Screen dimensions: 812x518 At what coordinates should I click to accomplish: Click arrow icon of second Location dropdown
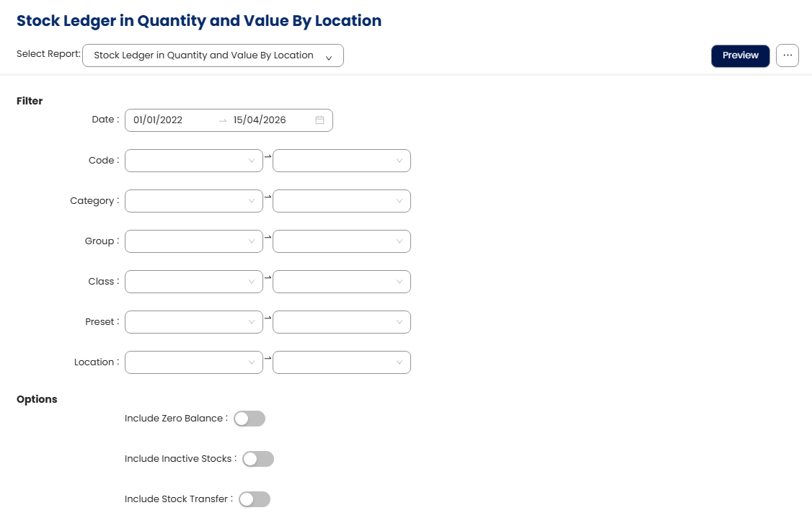pos(400,362)
